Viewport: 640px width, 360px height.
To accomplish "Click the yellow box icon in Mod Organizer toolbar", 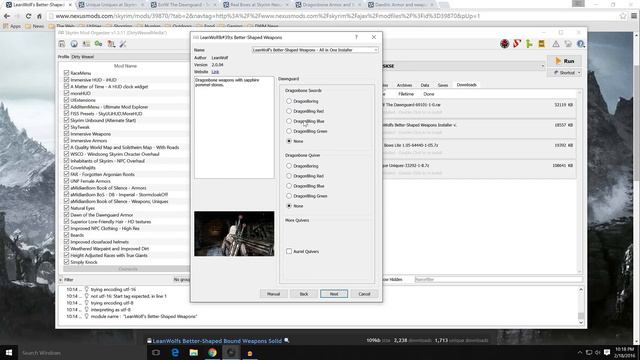I will (x=541, y=44).
